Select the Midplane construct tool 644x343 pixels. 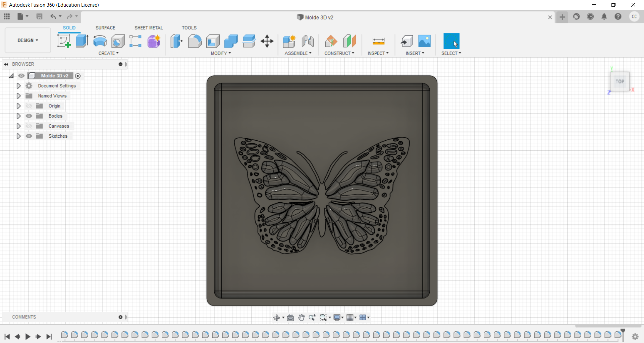(x=350, y=41)
